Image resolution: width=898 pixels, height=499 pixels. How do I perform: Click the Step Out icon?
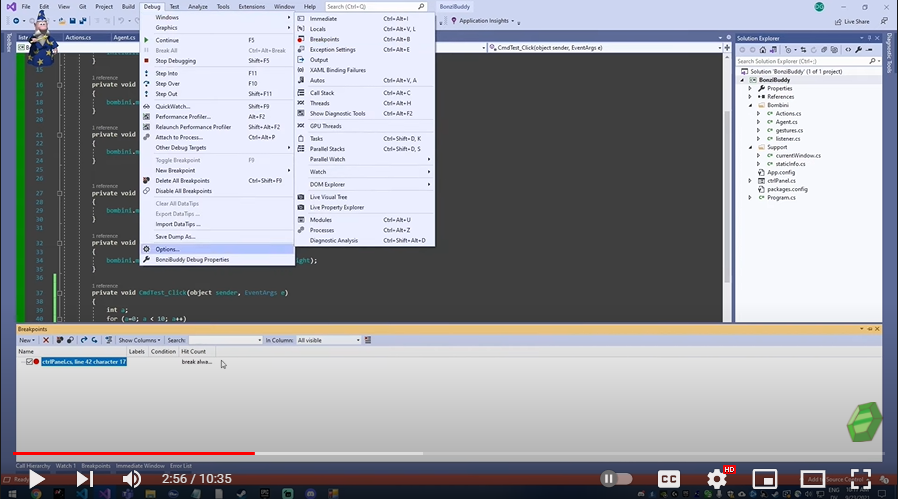click(x=146, y=94)
